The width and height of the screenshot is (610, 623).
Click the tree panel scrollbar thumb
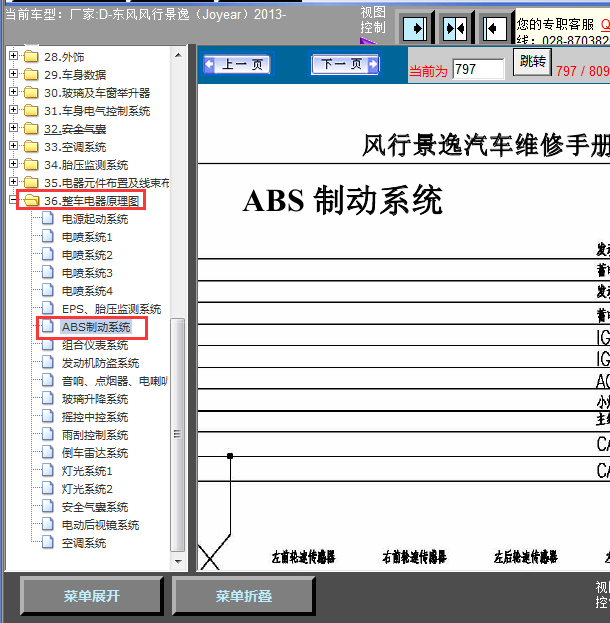click(x=178, y=435)
